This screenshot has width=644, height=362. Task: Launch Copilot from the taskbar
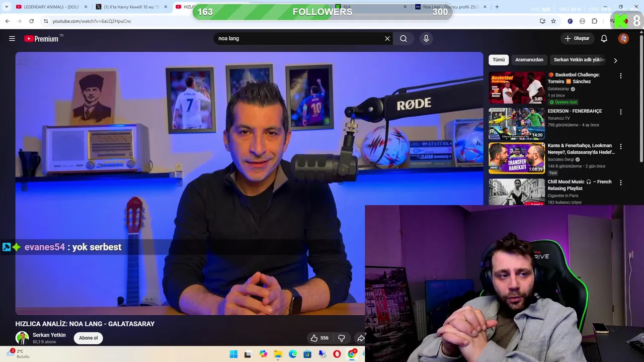(x=263, y=354)
